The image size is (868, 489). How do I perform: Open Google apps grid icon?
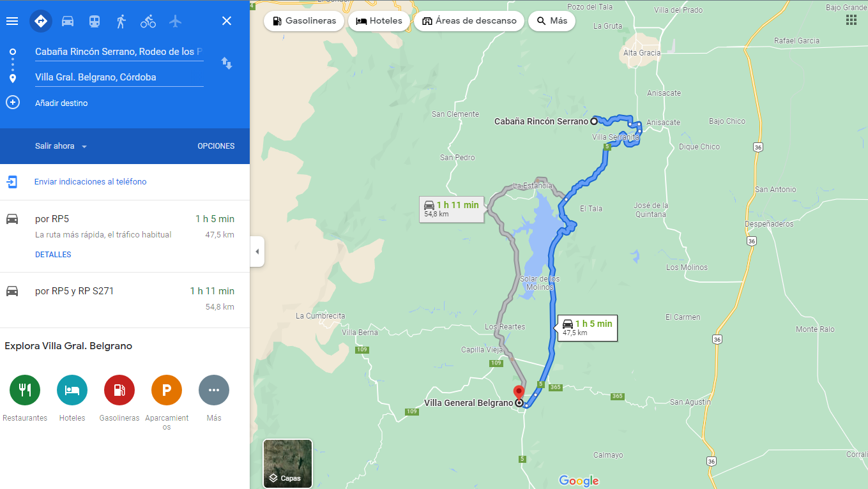[851, 20]
